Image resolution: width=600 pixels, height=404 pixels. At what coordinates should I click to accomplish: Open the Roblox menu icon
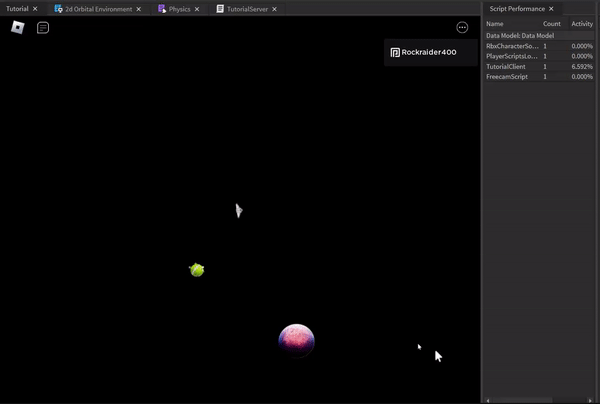(x=18, y=28)
